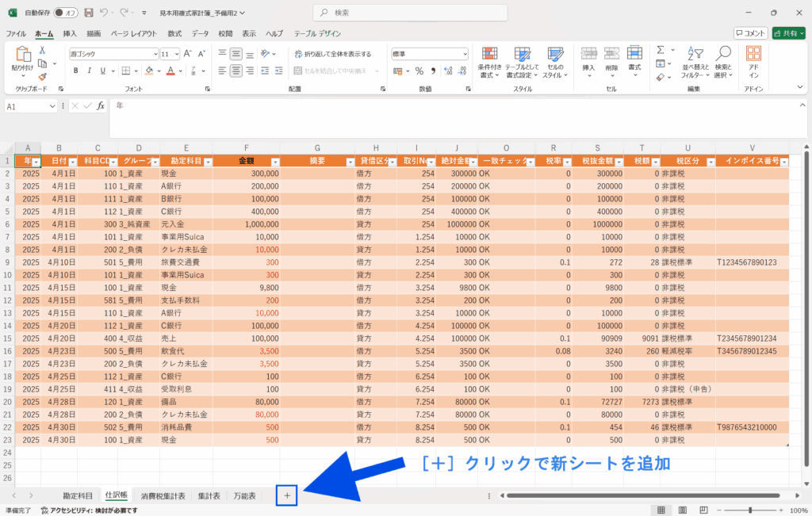Click the comma style icon

(x=433, y=71)
